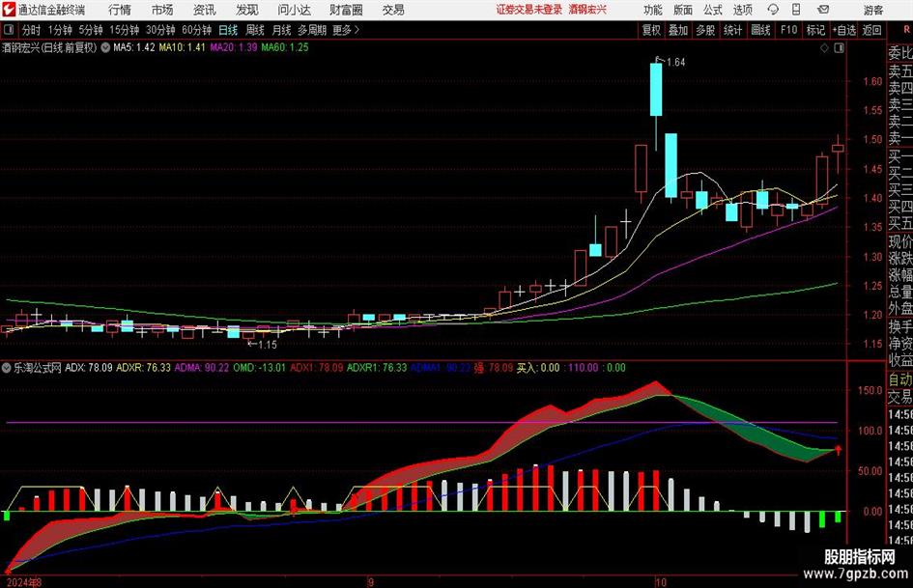Click the 游客 user account
Screen dimensions: 913x588
click(873, 10)
